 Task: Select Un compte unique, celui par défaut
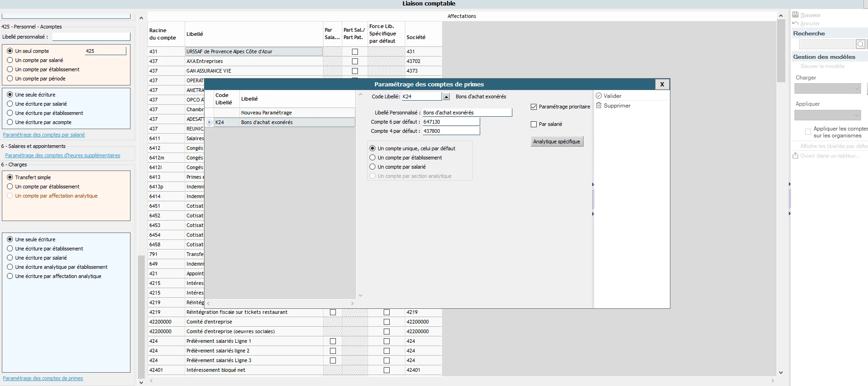point(373,148)
